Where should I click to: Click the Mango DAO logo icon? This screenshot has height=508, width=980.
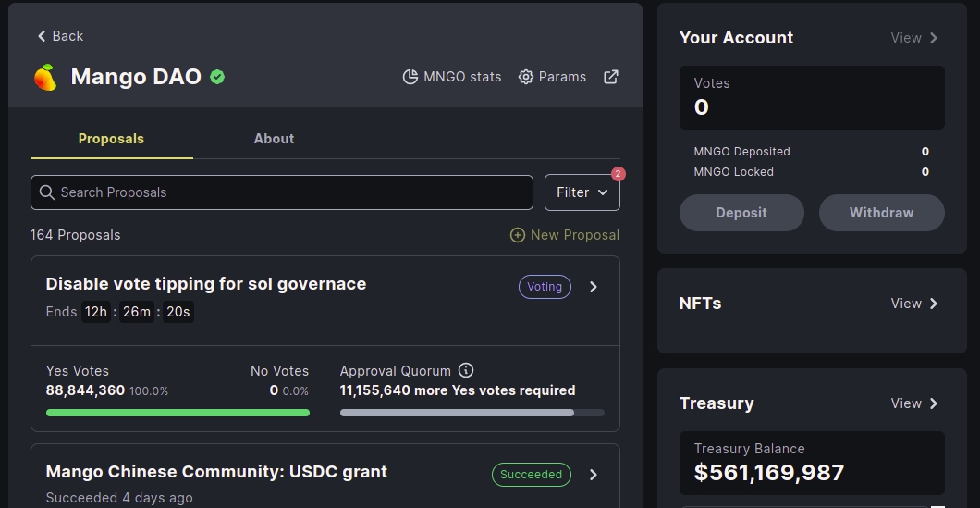pyautogui.click(x=45, y=77)
